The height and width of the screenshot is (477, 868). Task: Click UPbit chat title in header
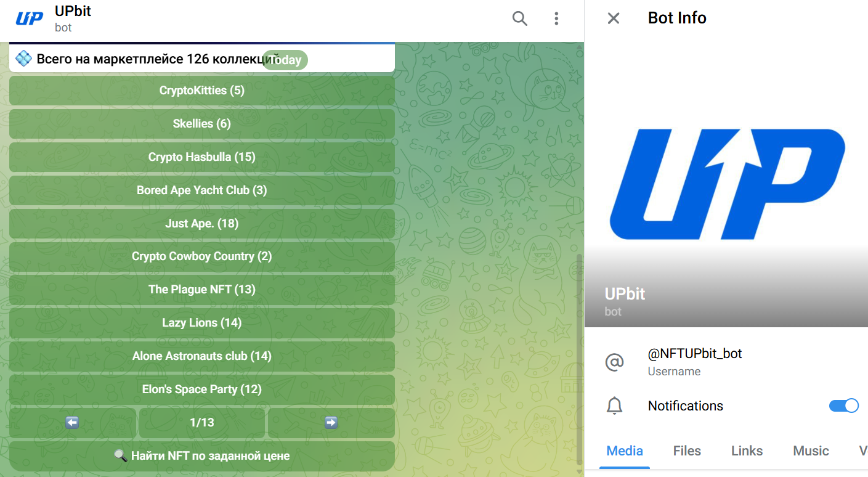(73, 11)
